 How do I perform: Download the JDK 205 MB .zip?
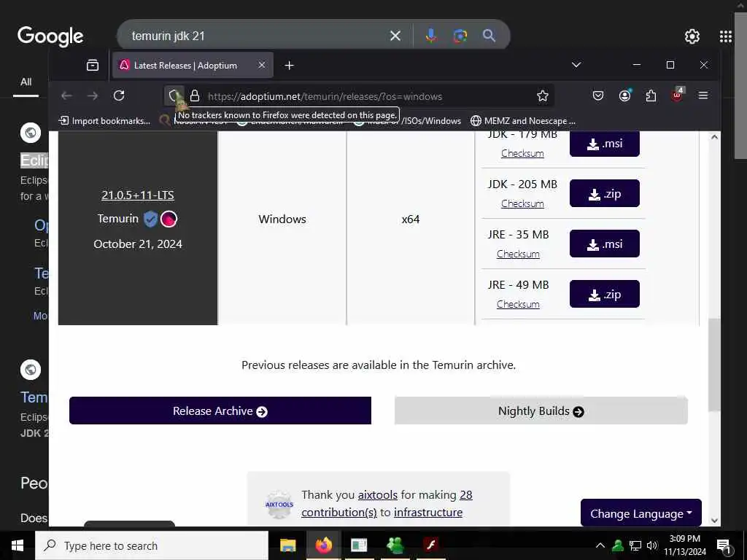pyautogui.click(x=604, y=193)
